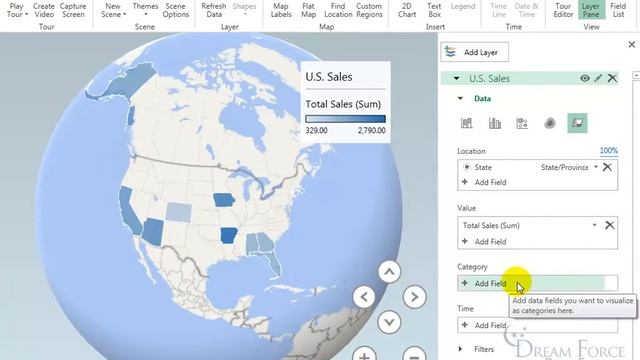
Task: Show the Field List
Action: (618, 10)
